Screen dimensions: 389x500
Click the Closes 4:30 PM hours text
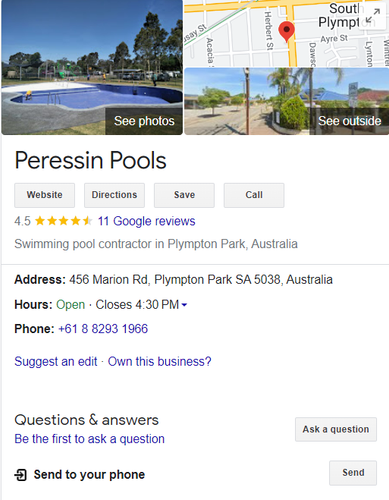point(137,305)
